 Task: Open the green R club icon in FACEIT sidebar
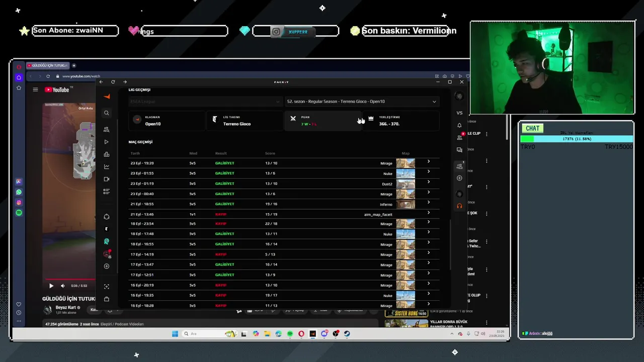tap(106, 241)
